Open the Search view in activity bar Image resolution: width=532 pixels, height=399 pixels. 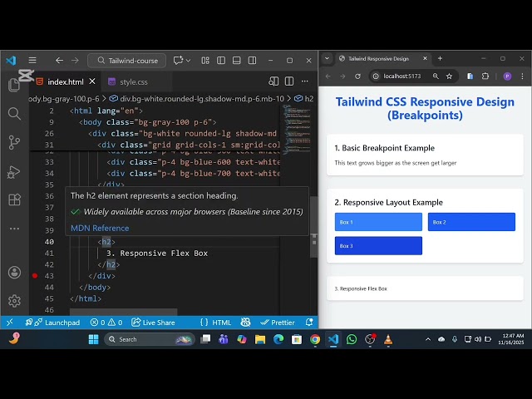[x=14, y=114]
